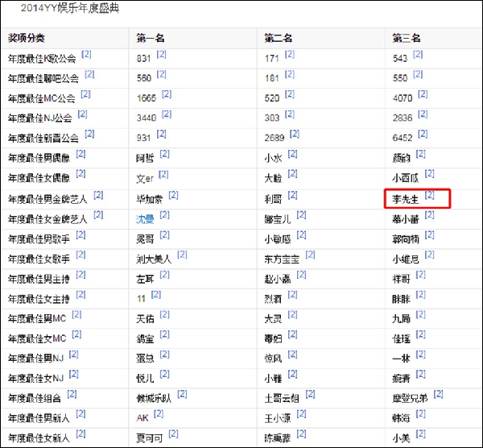Screen dimensions: 483x448
Task: Select the 第二名 column header
Action: 279,38
